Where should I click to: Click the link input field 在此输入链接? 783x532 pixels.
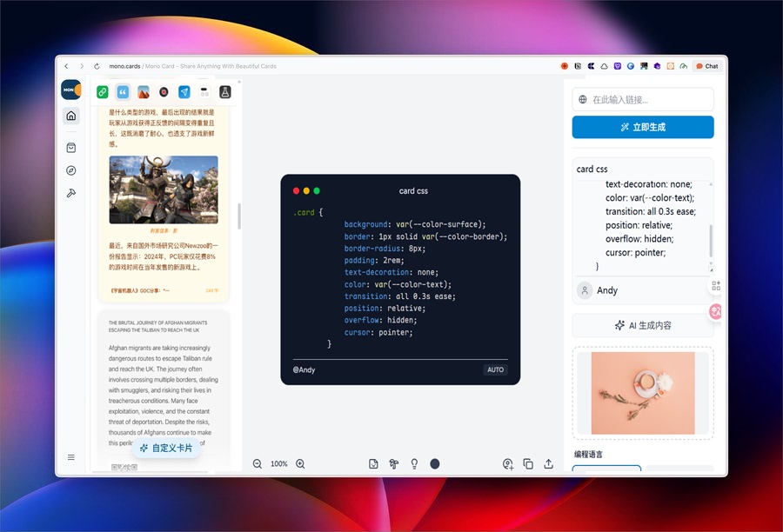643,100
